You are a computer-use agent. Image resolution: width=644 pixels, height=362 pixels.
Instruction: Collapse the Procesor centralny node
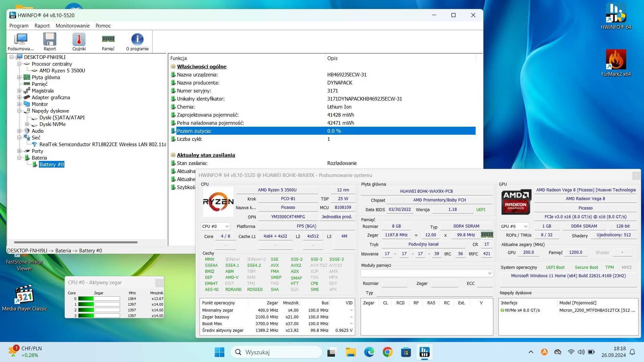coord(19,64)
